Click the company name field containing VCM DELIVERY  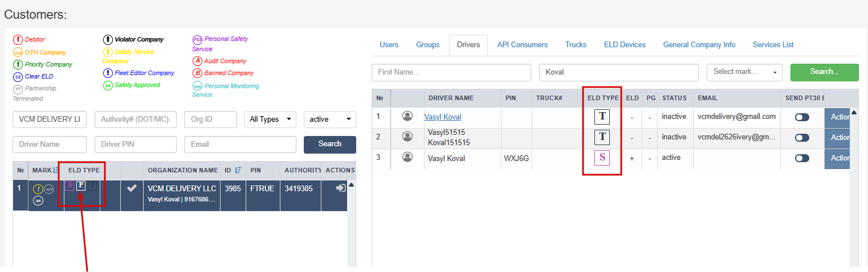[x=50, y=119]
